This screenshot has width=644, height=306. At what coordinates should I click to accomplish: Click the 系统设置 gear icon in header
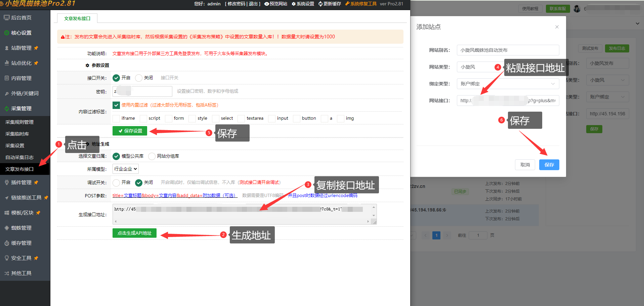tap(294, 4)
